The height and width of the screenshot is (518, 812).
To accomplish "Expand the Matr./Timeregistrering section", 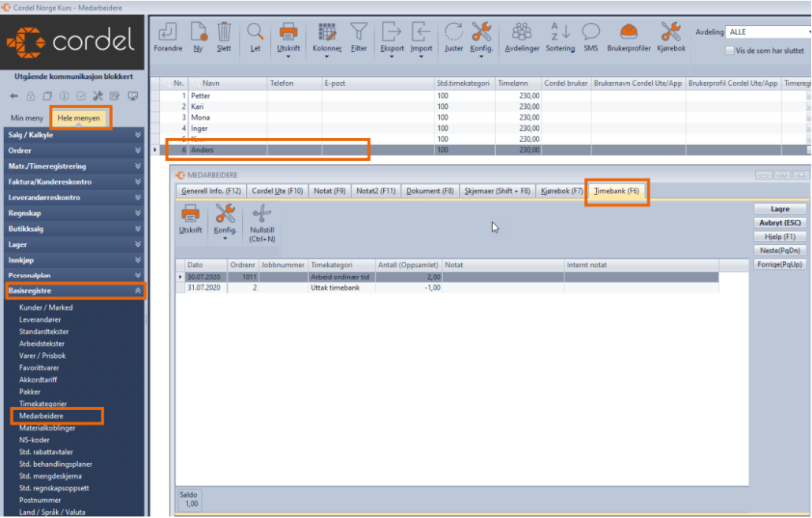I will (74, 166).
